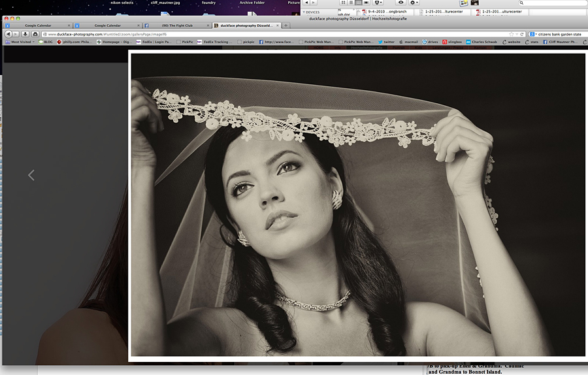Open Archive Folder on desktop
The height and width of the screenshot is (375, 588).
click(x=252, y=3)
